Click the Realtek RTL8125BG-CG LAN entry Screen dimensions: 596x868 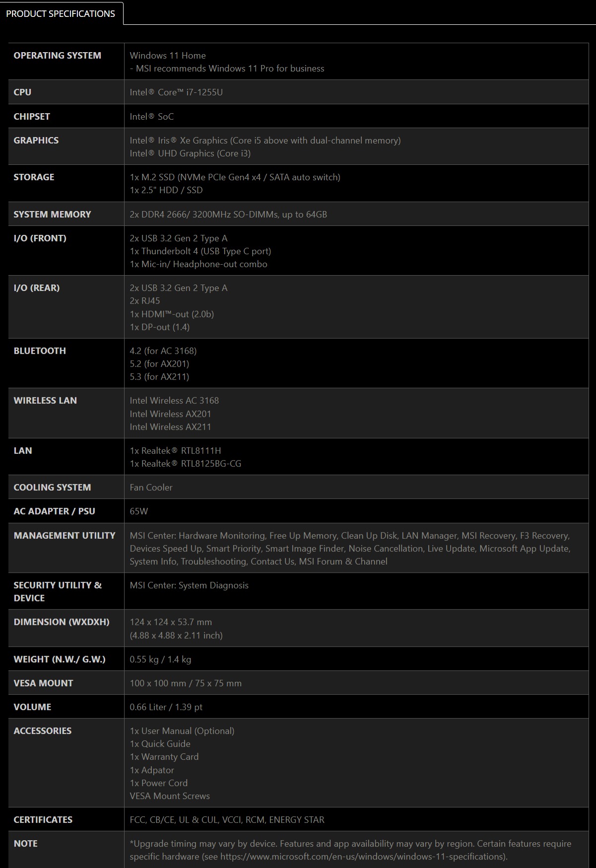coord(186,463)
